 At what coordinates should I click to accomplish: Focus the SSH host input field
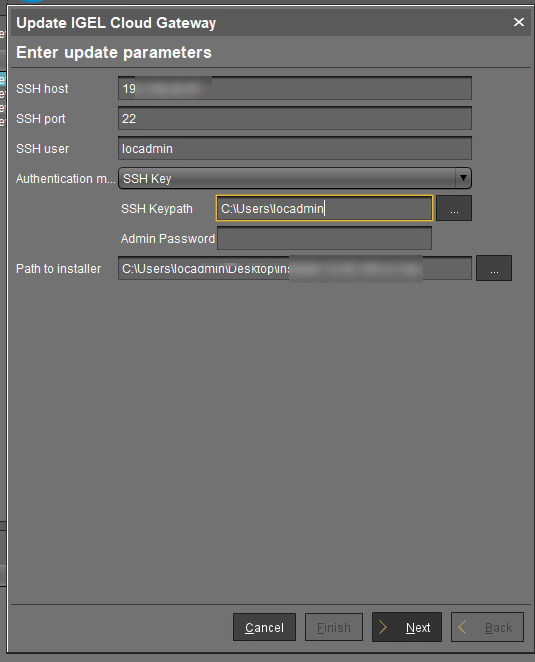tap(295, 88)
